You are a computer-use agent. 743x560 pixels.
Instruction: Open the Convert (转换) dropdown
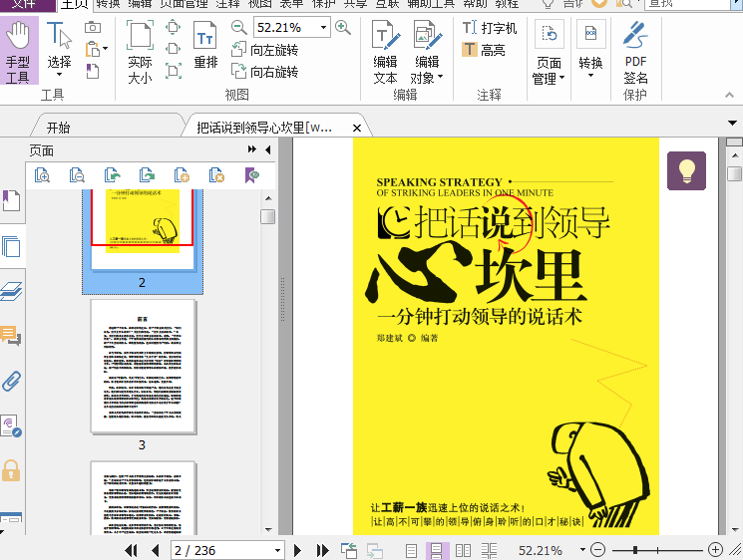pyautogui.click(x=590, y=49)
